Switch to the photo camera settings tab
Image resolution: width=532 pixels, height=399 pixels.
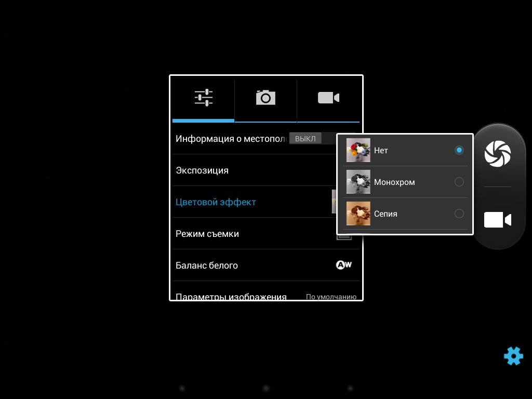[265, 98]
